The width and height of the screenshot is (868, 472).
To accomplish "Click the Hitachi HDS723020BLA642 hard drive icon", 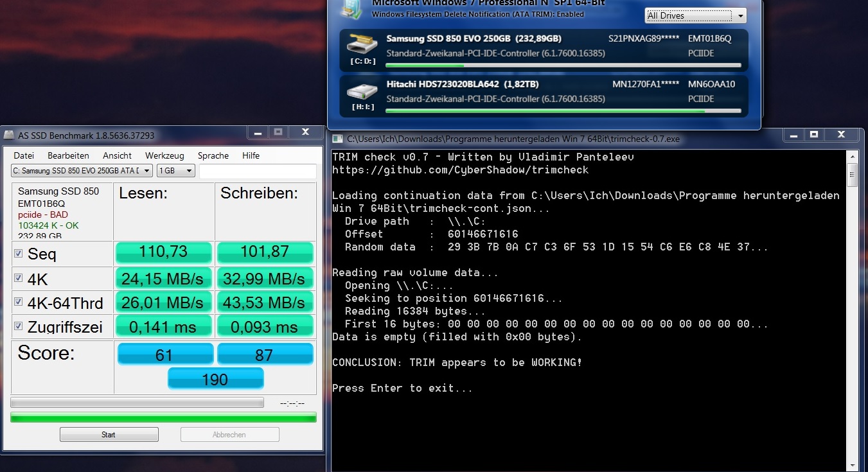I will pos(362,91).
